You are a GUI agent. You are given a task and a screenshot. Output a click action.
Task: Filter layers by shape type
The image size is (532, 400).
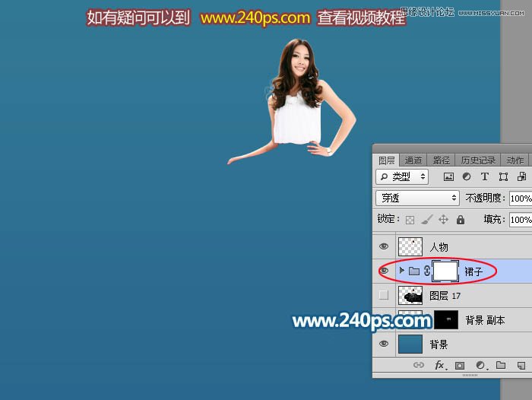point(503,176)
